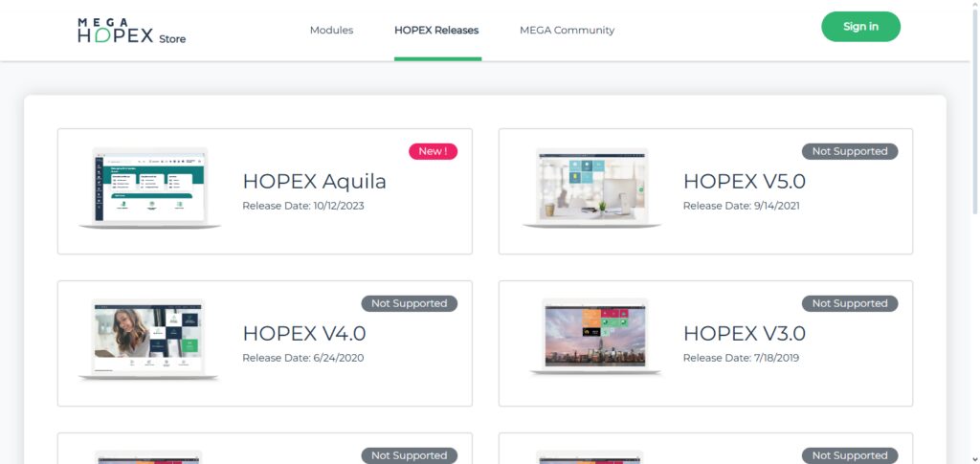The width and height of the screenshot is (980, 464).
Task: Click the page vertical scrollbar thumb
Action: pyautogui.click(x=975, y=112)
